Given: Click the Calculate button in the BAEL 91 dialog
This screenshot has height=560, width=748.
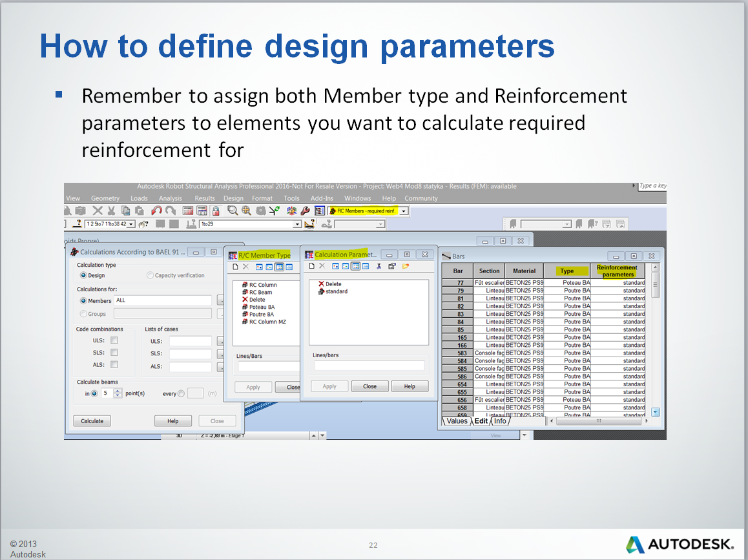Looking at the screenshot, I should pos(91,420).
